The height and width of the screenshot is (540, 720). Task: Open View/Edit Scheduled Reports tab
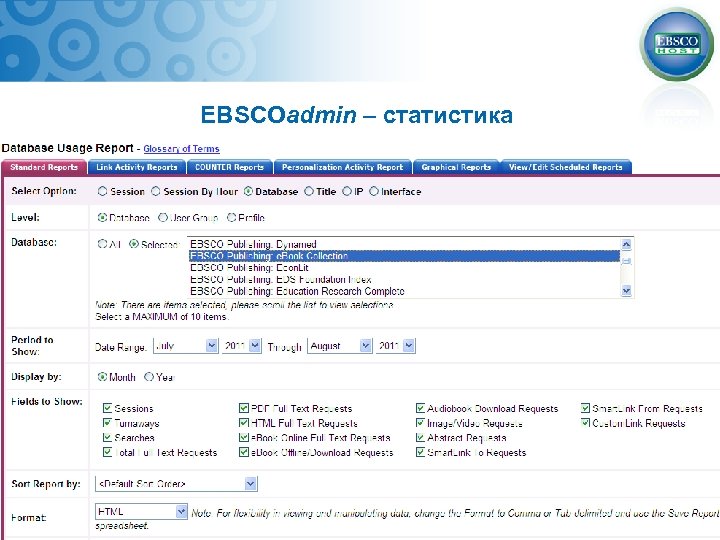point(566,167)
